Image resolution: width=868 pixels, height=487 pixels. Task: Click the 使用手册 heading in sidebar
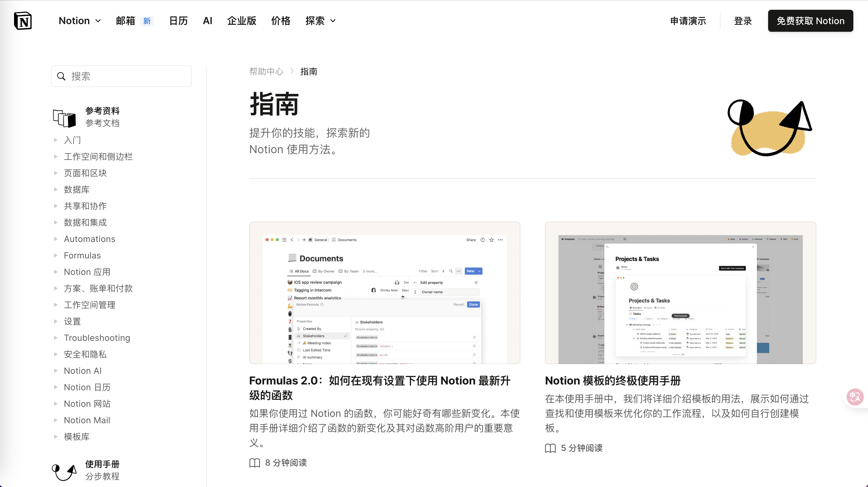[102, 464]
